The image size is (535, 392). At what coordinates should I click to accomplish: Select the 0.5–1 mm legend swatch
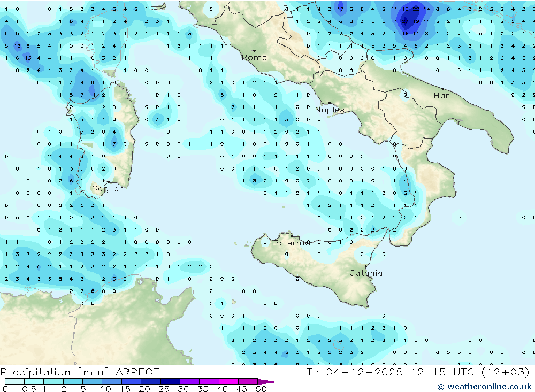click(34, 381)
